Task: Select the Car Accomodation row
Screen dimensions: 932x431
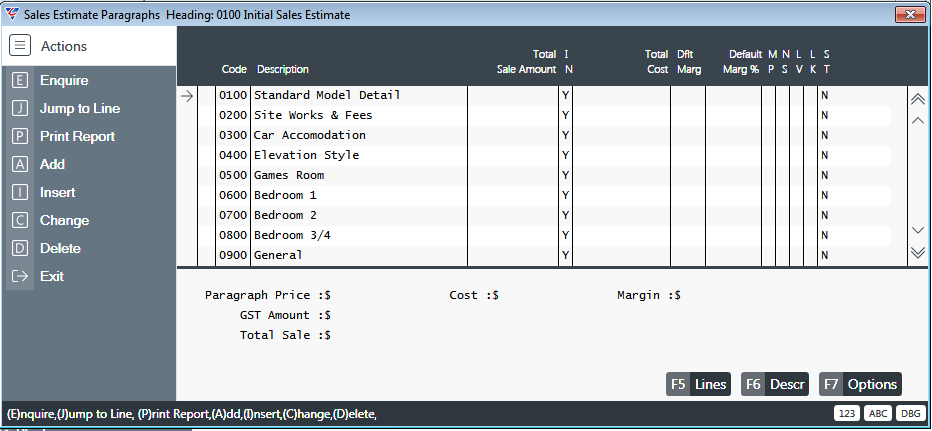Action: click(x=544, y=135)
